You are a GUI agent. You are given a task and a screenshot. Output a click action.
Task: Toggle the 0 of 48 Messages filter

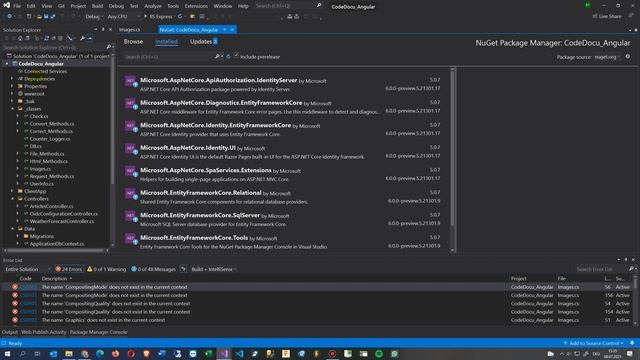pos(153,269)
